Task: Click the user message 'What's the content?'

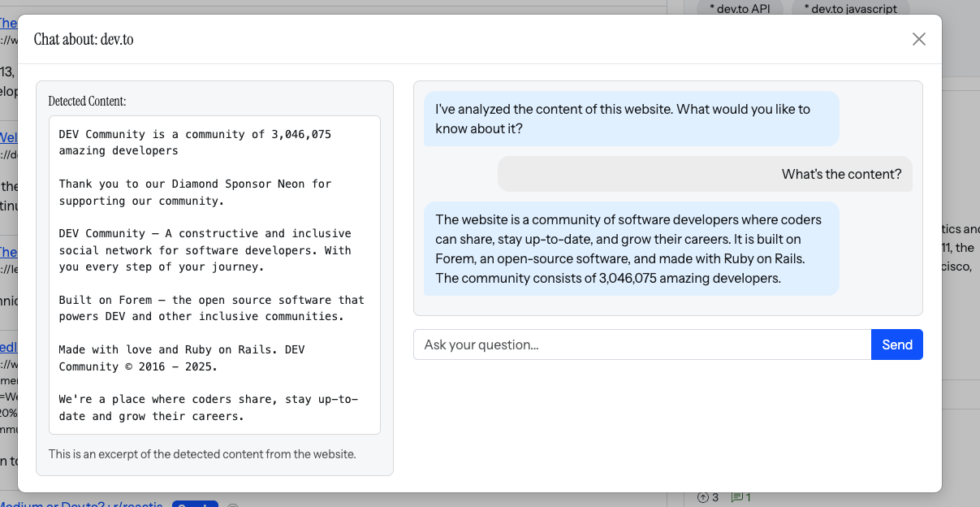Action: point(705,174)
